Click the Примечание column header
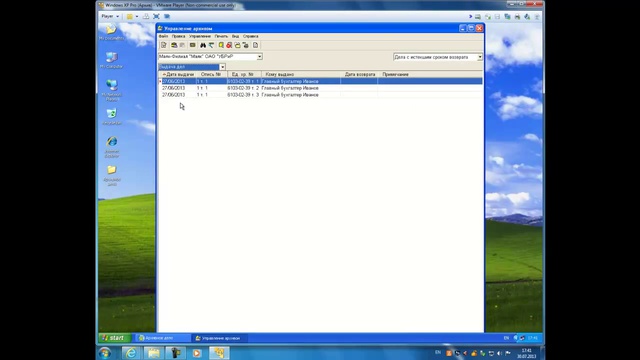Image resolution: width=640 pixels, height=360 pixels. (430, 75)
